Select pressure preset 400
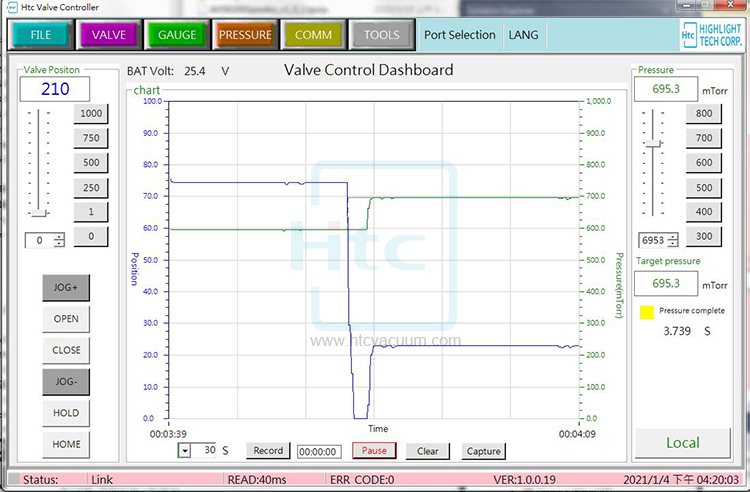This screenshot has width=750, height=492. pos(704,212)
